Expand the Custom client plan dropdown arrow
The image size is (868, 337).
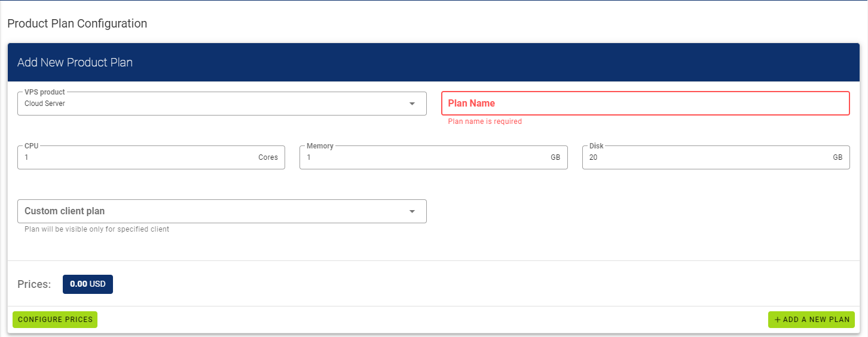pos(412,211)
